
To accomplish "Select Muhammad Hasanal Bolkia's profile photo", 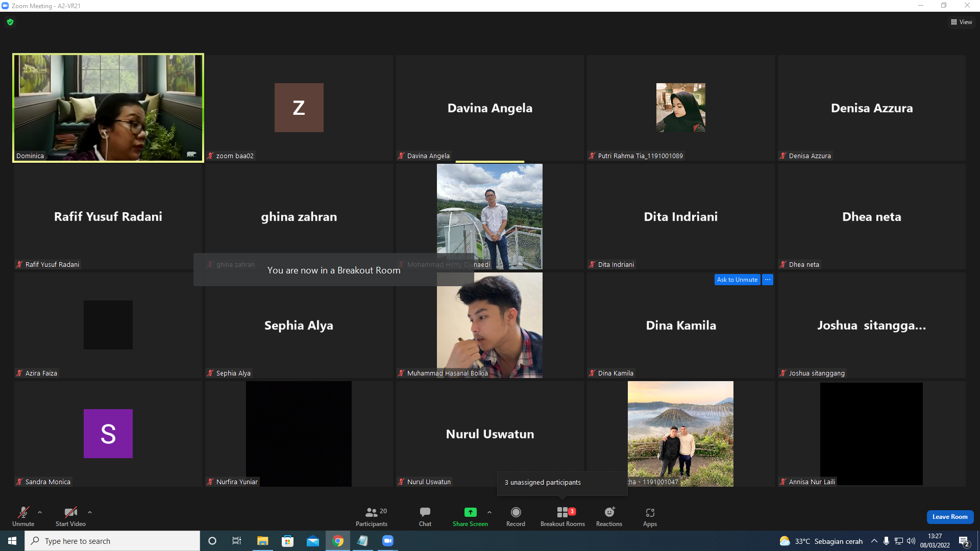I will point(489,325).
